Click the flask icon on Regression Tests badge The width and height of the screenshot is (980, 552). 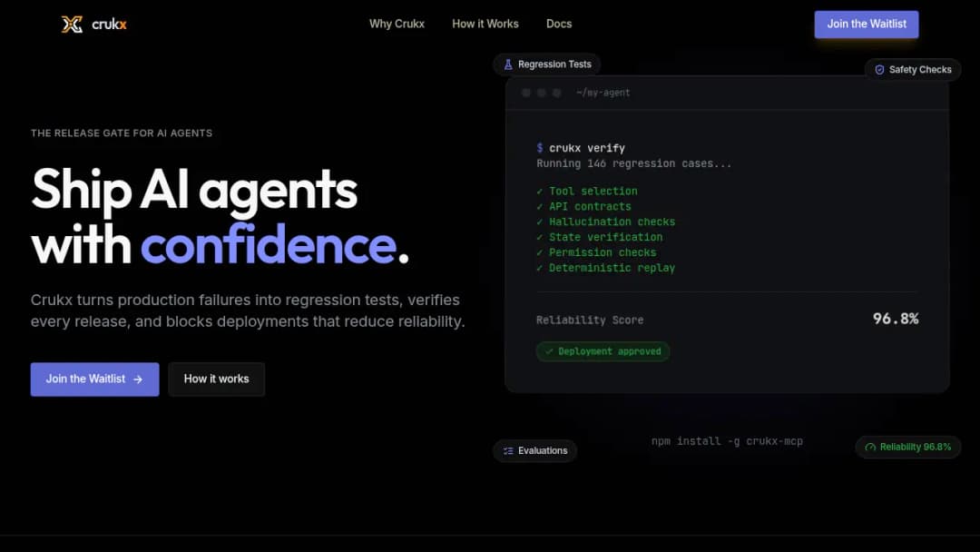(x=508, y=64)
